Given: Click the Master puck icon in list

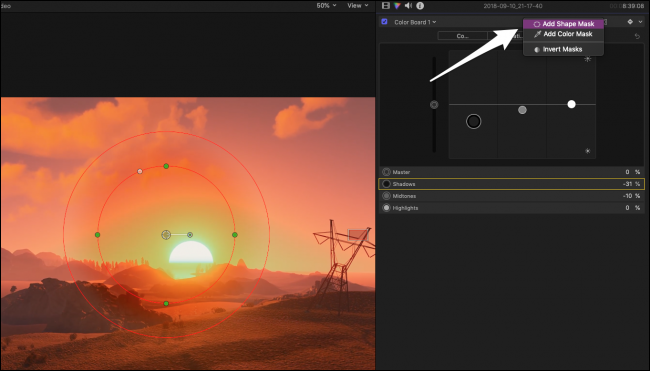Looking at the screenshot, I should [386, 172].
